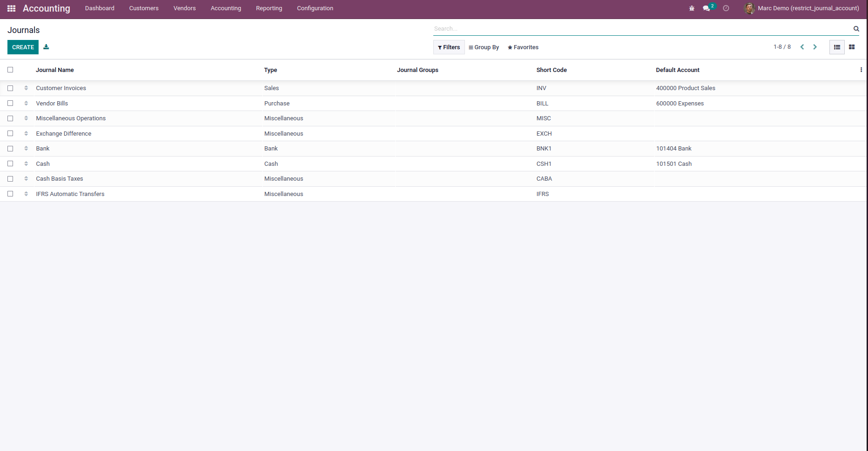The height and width of the screenshot is (451, 868).
Task: Open Miscellaneous Operations journal record
Action: click(71, 118)
